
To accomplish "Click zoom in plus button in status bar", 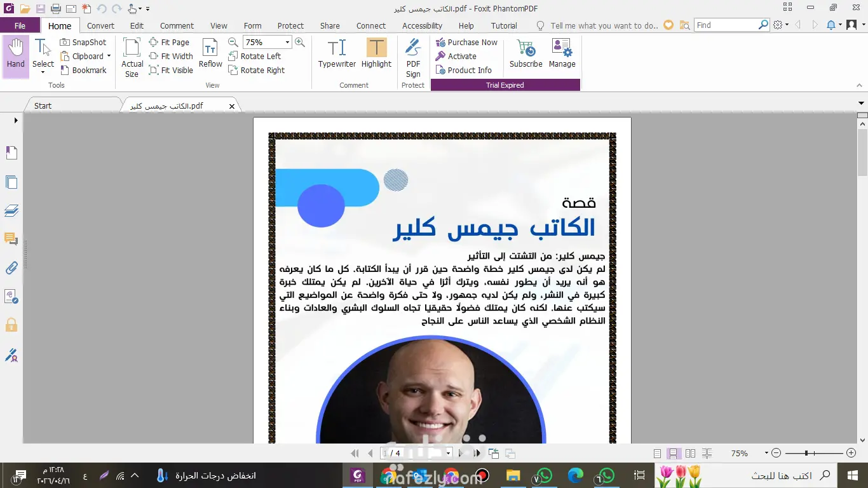I will [851, 453].
